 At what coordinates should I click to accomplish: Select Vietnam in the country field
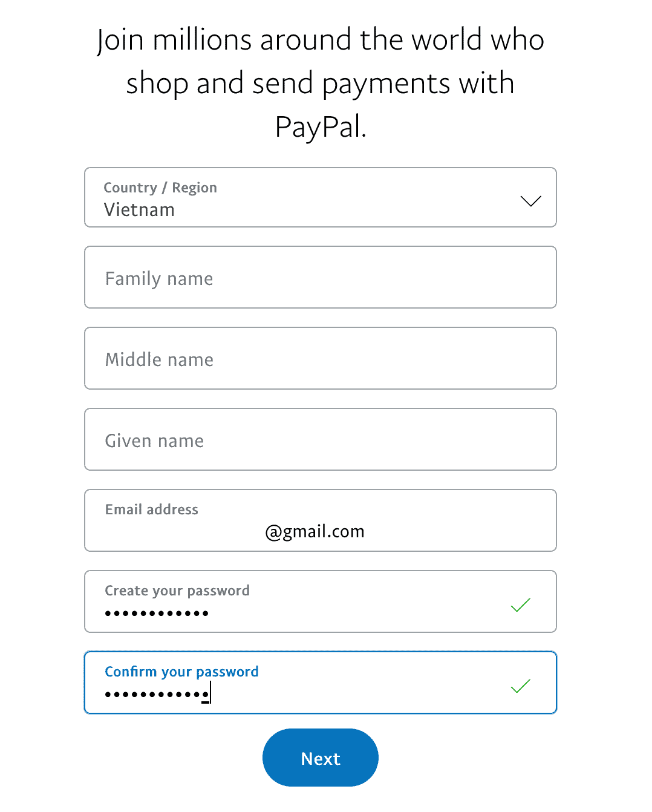tap(139, 210)
